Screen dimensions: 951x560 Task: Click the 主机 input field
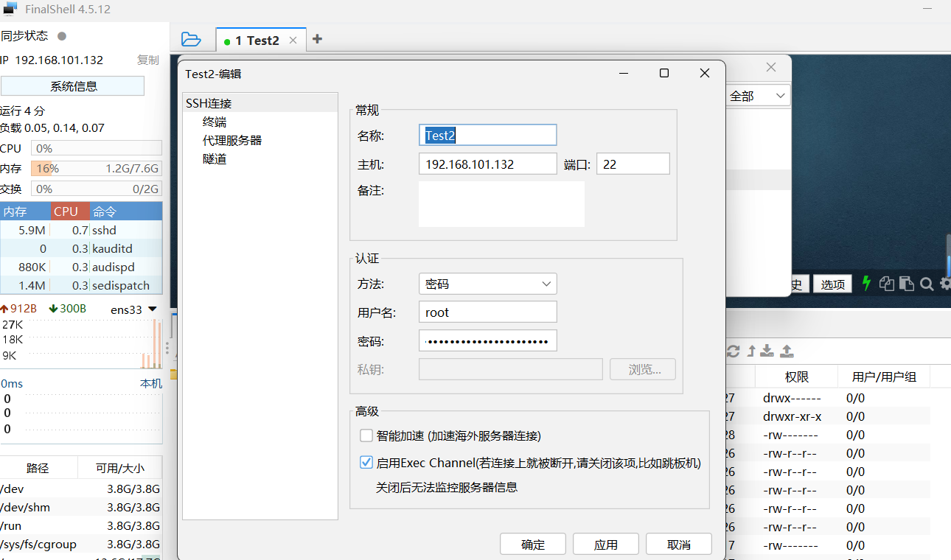(x=487, y=164)
